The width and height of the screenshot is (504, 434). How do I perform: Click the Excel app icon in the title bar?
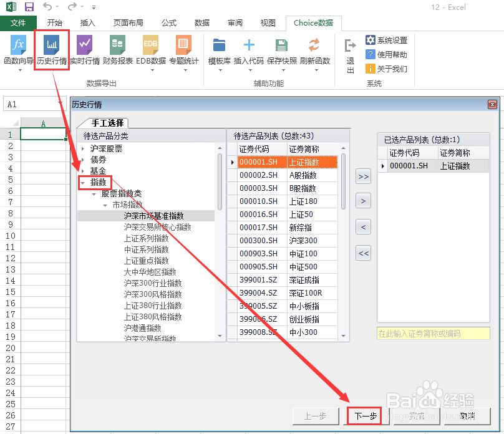click(x=11, y=7)
